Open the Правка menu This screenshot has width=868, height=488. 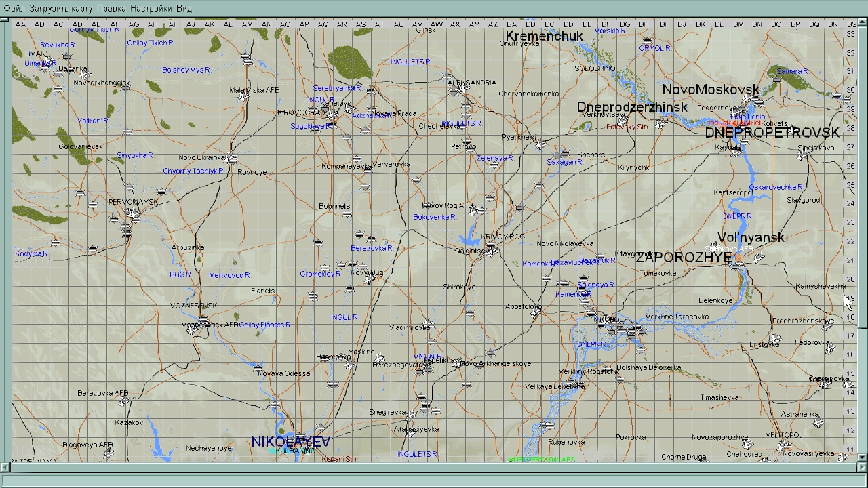click(111, 8)
